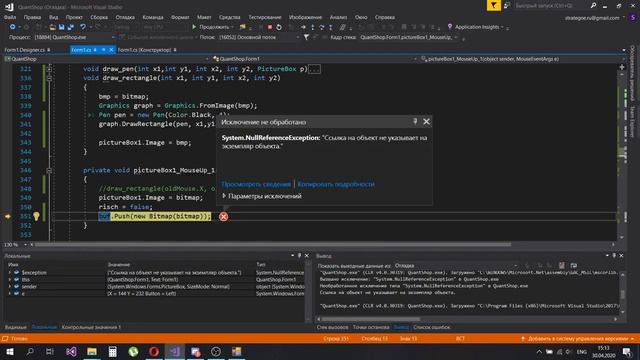
Task: Open Windows Start menu
Action: [9, 351]
